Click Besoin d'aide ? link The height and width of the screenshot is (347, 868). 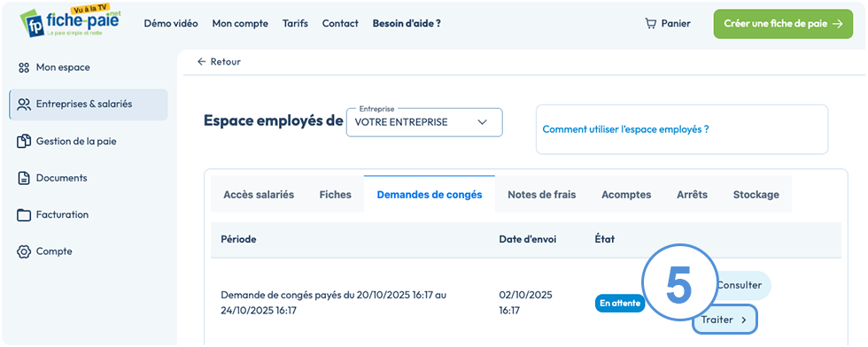coord(407,24)
